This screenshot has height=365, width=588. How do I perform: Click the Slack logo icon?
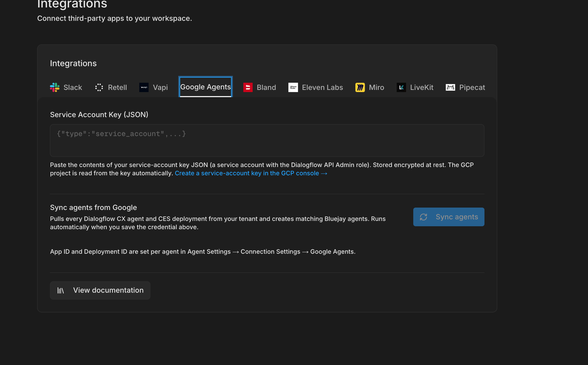tap(55, 87)
